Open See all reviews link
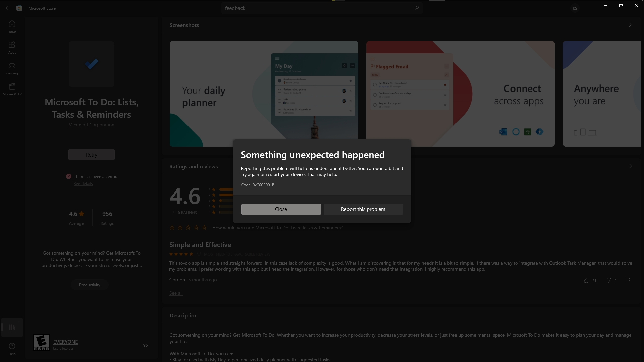The height and width of the screenshot is (362, 644). pos(176,293)
